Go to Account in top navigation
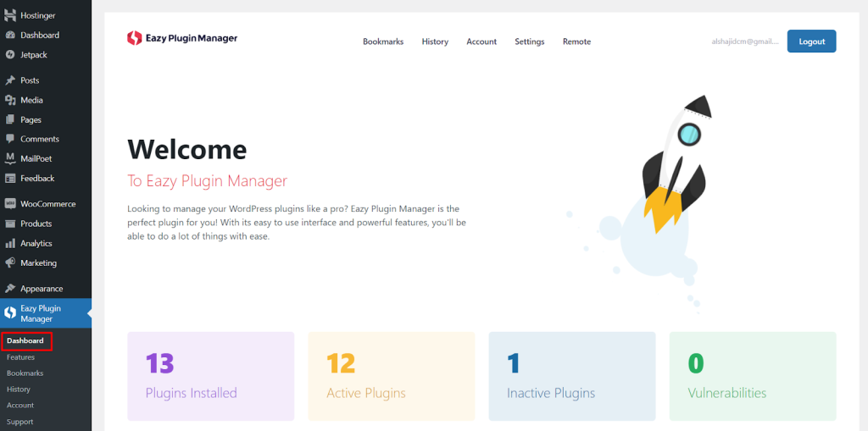This screenshot has height=431, width=868. click(x=481, y=41)
